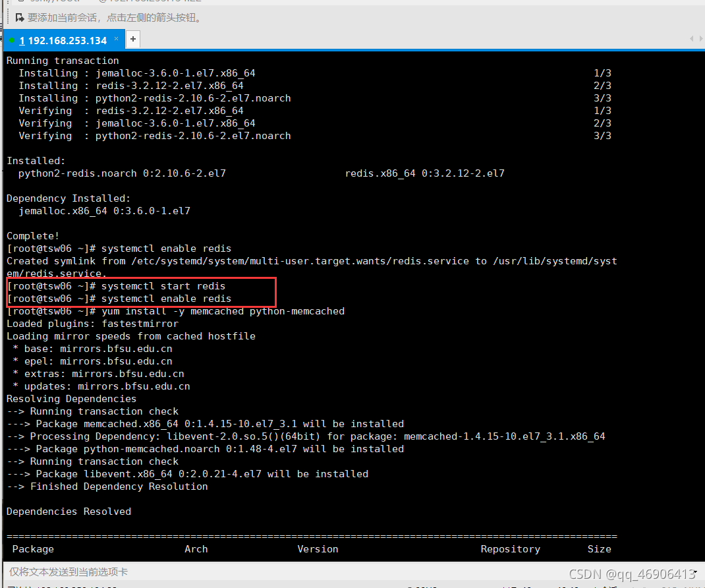Screen dimensions: 705x588
Task: Close the 192.168.253.134 session tab
Action: (117, 39)
